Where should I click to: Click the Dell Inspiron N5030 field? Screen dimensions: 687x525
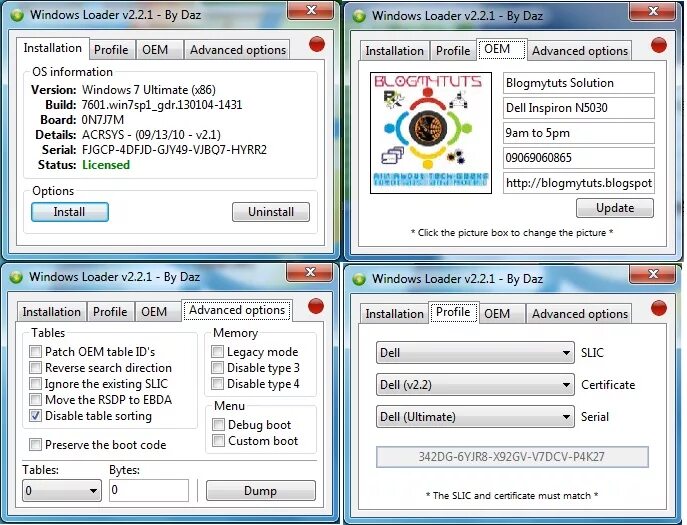point(579,108)
